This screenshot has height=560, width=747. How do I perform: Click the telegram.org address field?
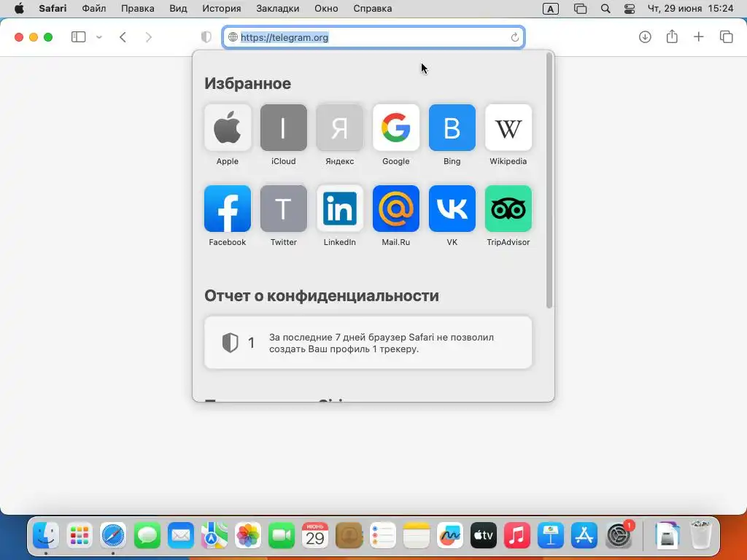pyautogui.click(x=373, y=37)
